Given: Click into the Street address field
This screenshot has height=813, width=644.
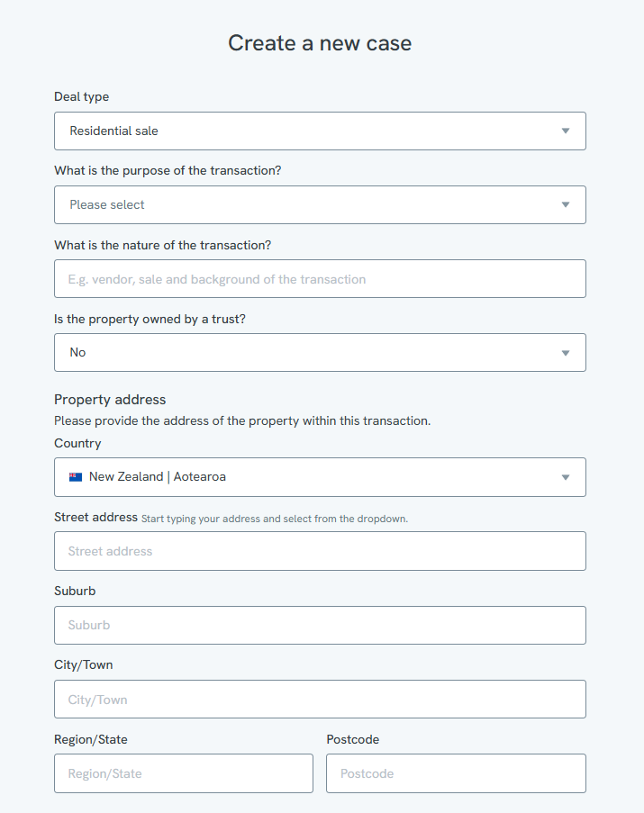Looking at the screenshot, I should (x=320, y=551).
